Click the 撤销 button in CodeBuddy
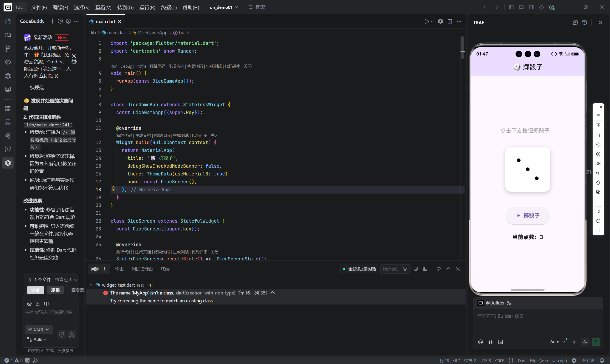The height and width of the screenshot is (364, 610). pyautogui.click(x=55, y=290)
